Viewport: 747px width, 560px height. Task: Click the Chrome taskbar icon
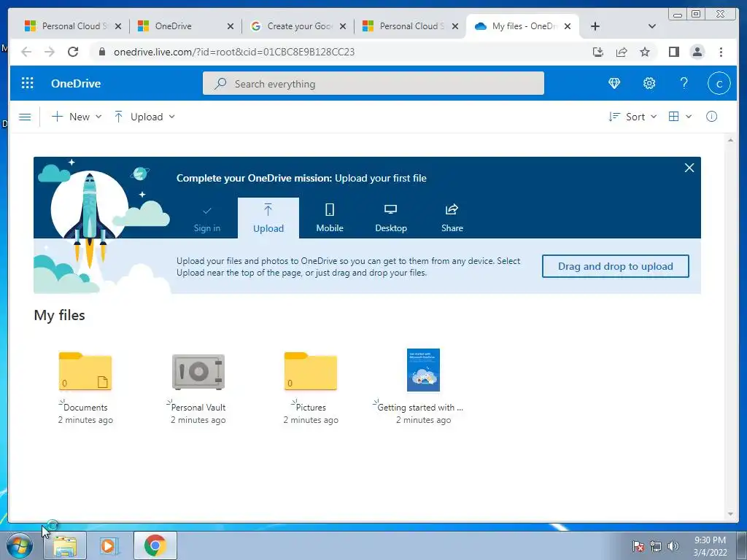point(155,545)
